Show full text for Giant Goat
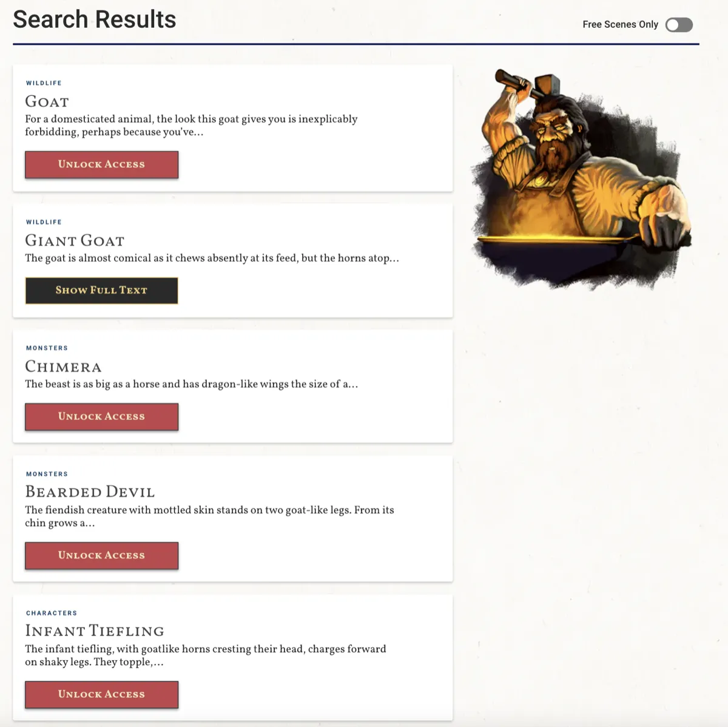The height and width of the screenshot is (727, 728). (x=101, y=291)
